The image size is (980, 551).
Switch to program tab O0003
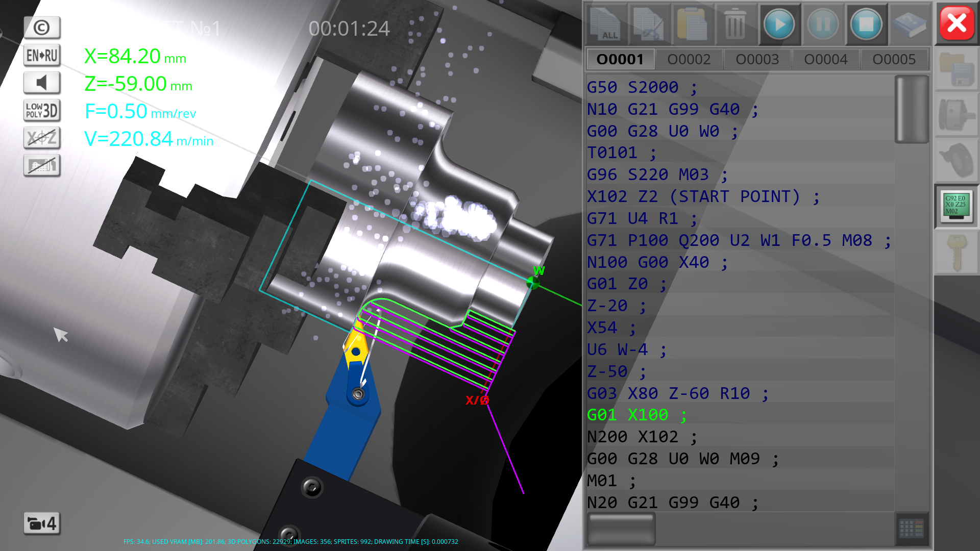point(757,59)
